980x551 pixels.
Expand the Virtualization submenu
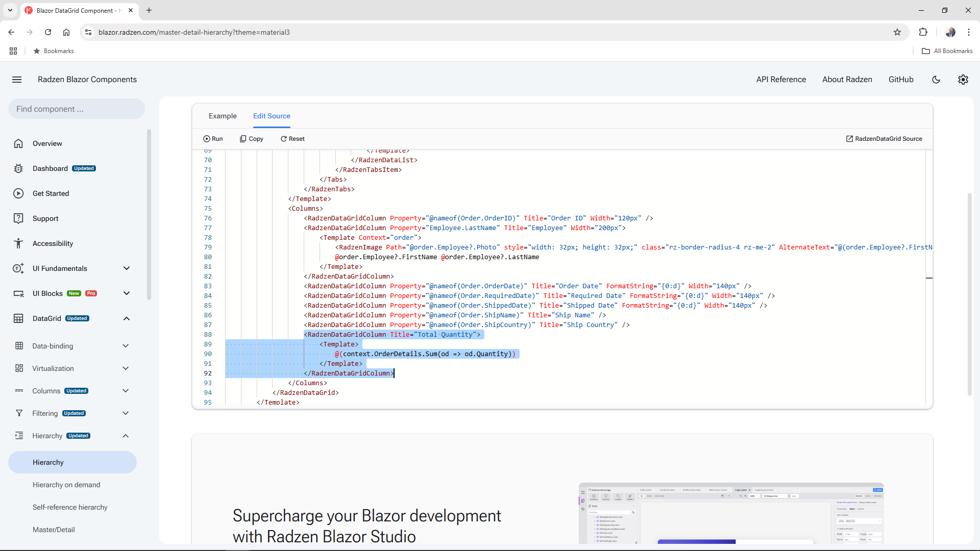[126, 368]
